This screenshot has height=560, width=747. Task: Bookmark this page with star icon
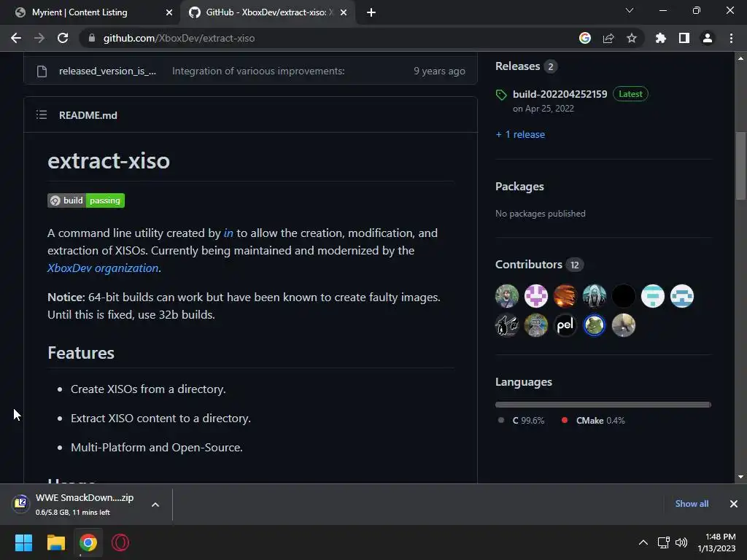click(632, 38)
